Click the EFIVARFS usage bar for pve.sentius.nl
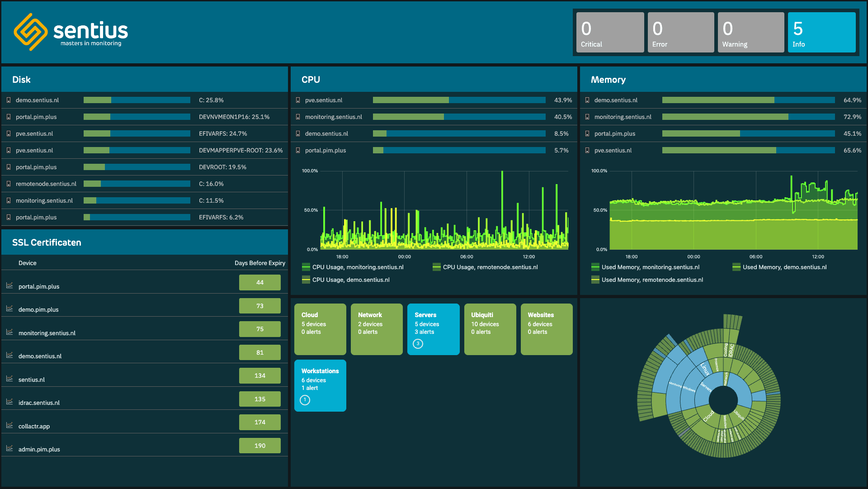 click(x=137, y=133)
